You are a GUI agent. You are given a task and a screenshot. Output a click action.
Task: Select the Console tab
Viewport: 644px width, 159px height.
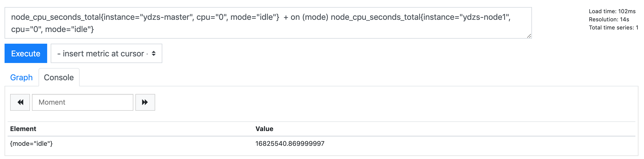tap(59, 77)
